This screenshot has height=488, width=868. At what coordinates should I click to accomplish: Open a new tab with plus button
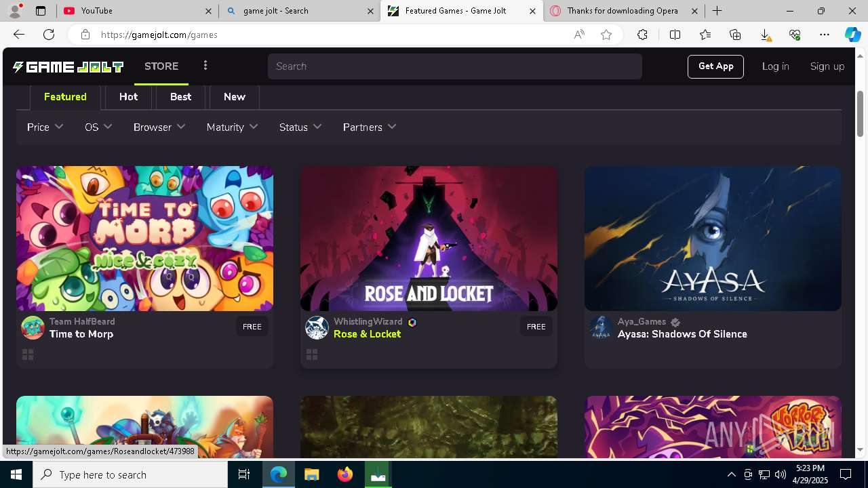717,11
